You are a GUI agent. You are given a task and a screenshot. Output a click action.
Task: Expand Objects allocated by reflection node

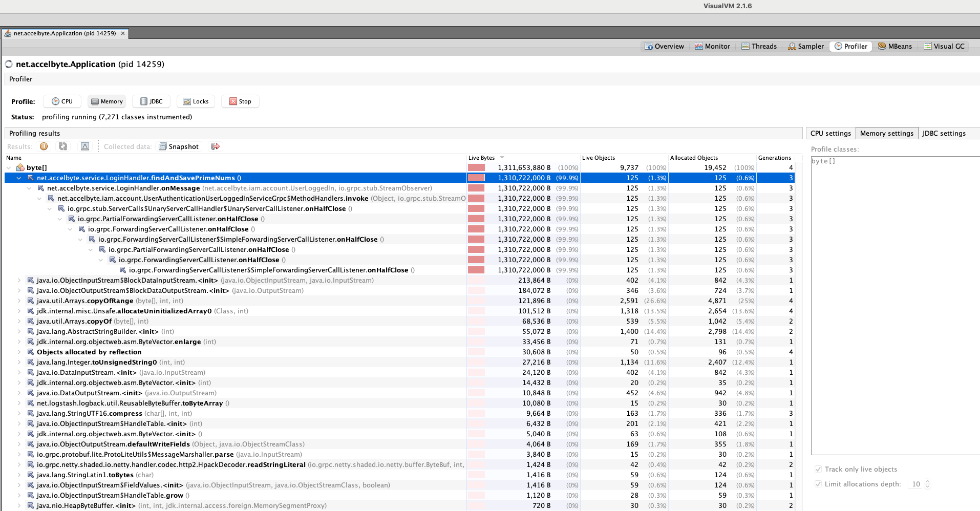(x=19, y=352)
